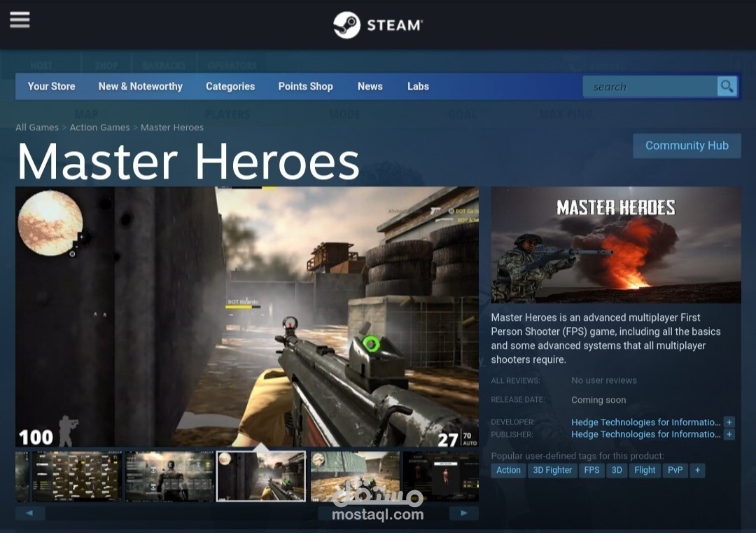Select the Flight tag

645,470
